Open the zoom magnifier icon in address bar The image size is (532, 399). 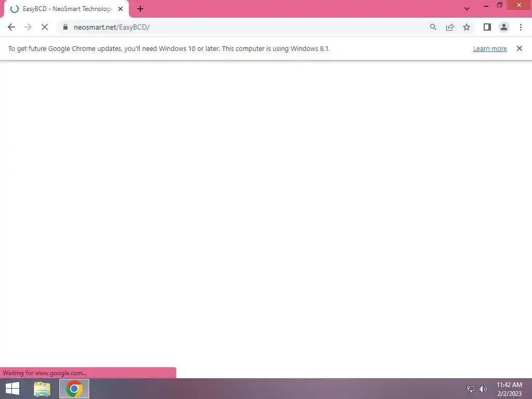click(433, 27)
